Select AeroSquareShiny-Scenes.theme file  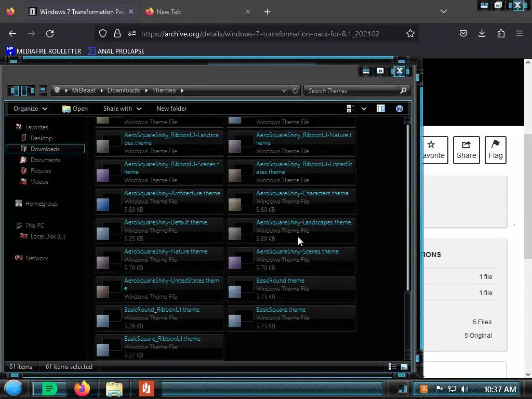[291, 260]
